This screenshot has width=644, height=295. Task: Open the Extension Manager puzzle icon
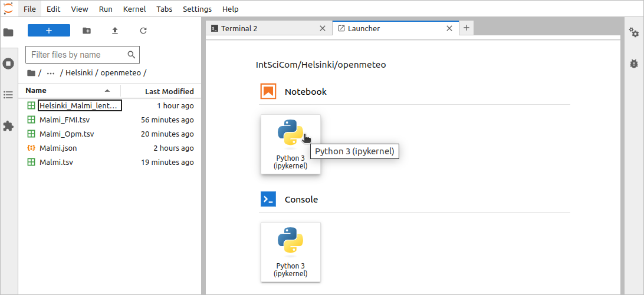[8, 127]
